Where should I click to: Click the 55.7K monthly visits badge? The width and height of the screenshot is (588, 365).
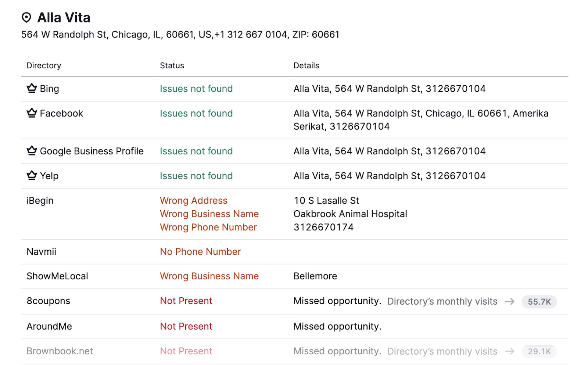pyautogui.click(x=539, y=301)
